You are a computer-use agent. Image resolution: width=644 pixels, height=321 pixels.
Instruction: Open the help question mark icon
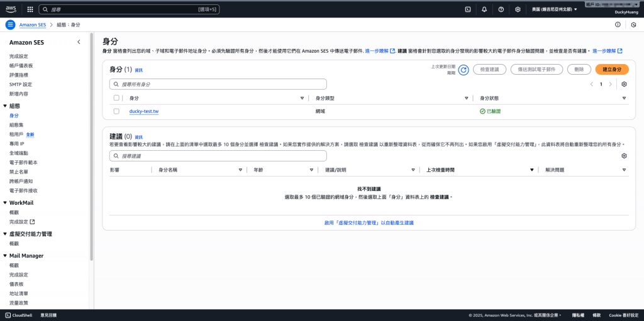tap(501, 9)
